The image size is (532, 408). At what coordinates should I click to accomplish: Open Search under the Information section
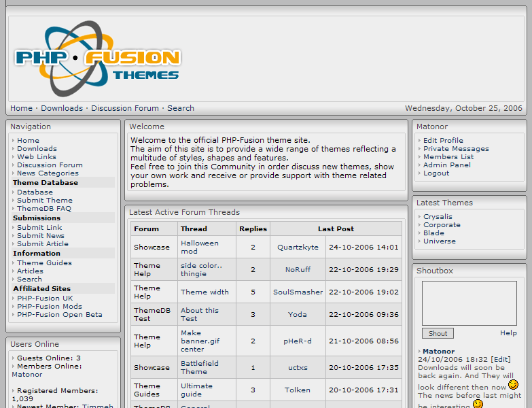click(x=29, y=279)
